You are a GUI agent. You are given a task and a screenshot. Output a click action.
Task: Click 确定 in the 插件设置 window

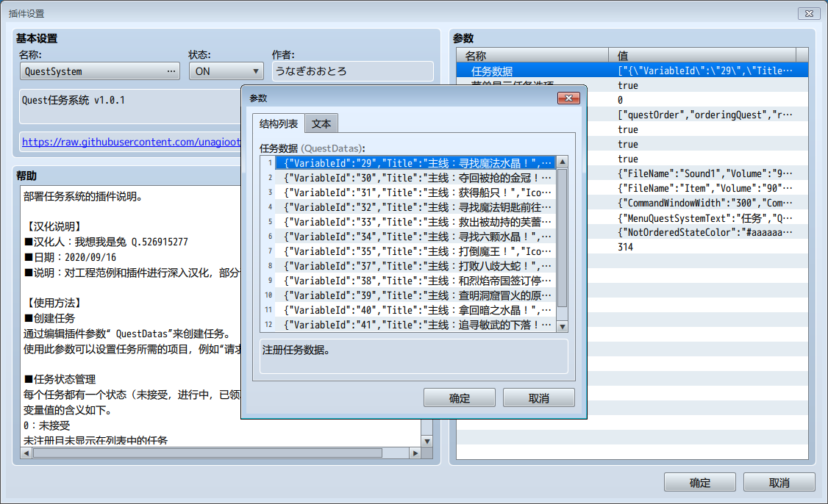699,483
